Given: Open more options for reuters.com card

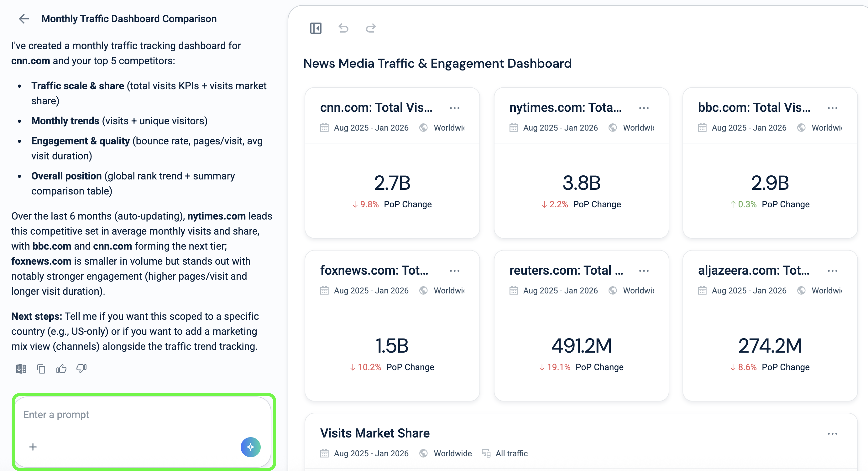Looking at the screenshot, I should point(644,271).
